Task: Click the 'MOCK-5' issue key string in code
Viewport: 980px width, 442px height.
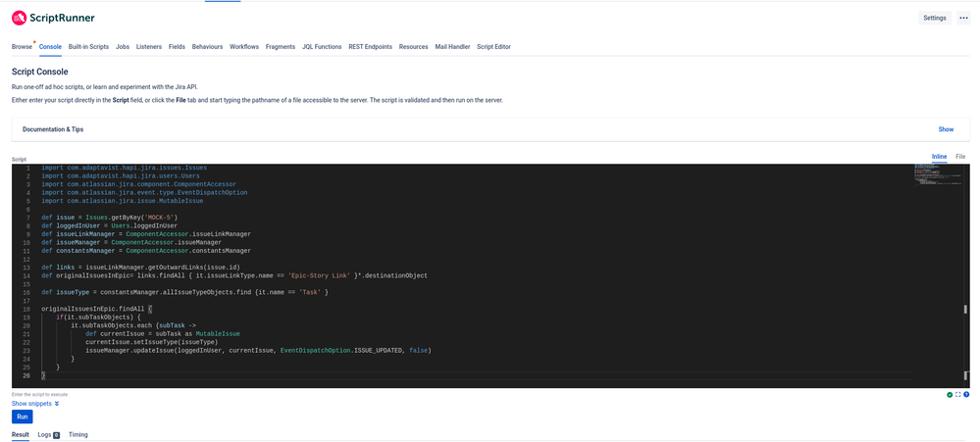Action: tap(160, 218)
